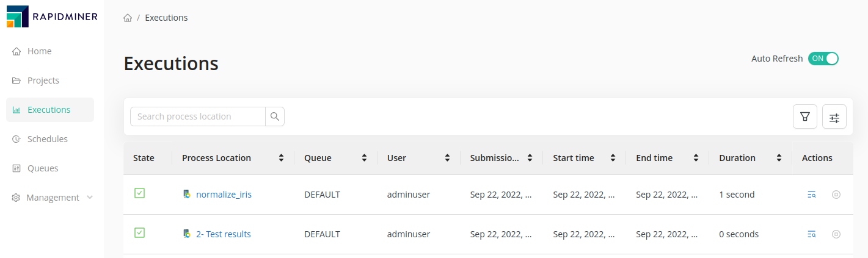Click stop icon for normalize_iris row
Image resolution: width=868 pixels, height=258 pixels.
pyautogui.click(x=836, y=195)
